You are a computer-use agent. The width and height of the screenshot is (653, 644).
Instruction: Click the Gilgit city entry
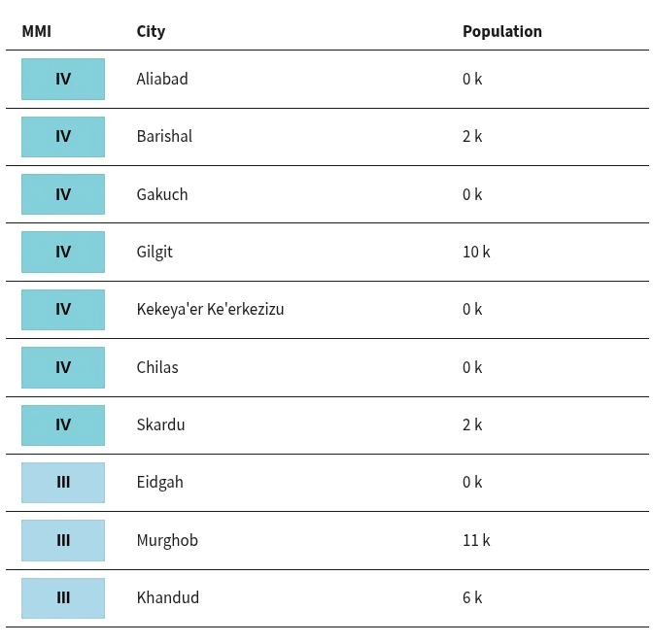[155, 253]
